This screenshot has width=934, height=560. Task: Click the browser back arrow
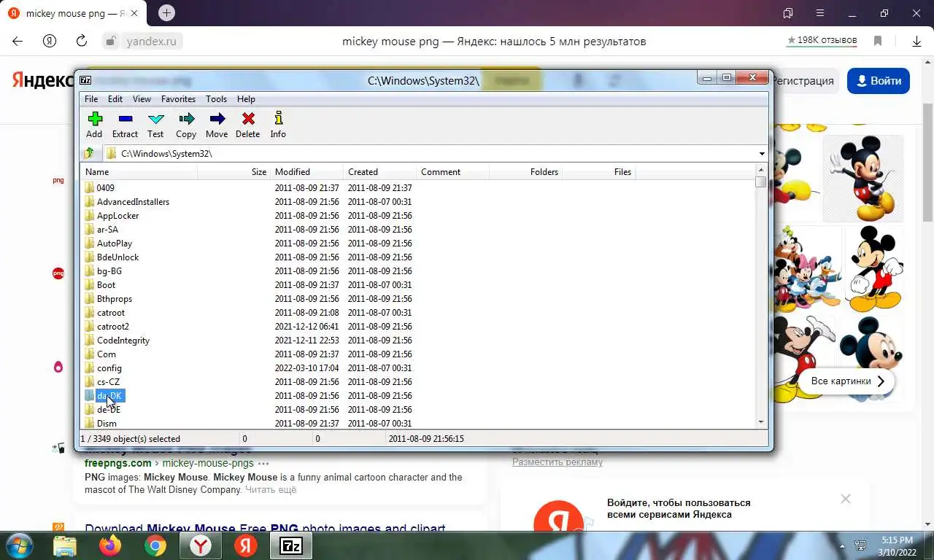(x=18, y=42)
